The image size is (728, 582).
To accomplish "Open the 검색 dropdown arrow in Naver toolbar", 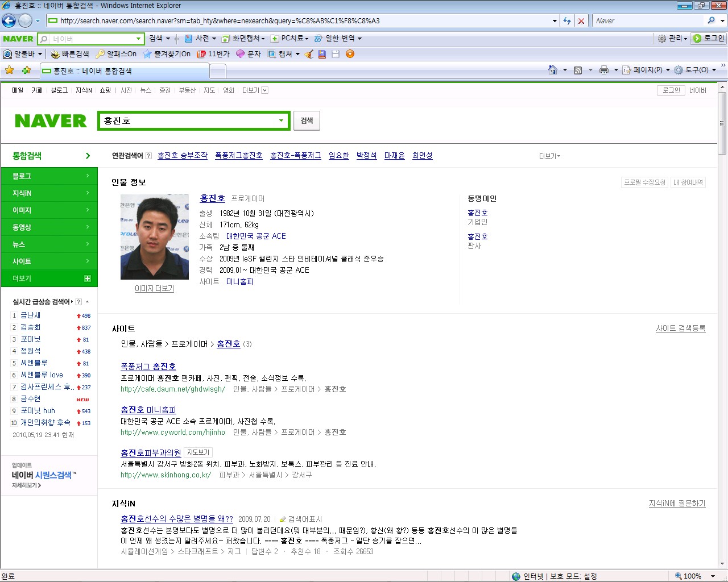I will (168, 39).
